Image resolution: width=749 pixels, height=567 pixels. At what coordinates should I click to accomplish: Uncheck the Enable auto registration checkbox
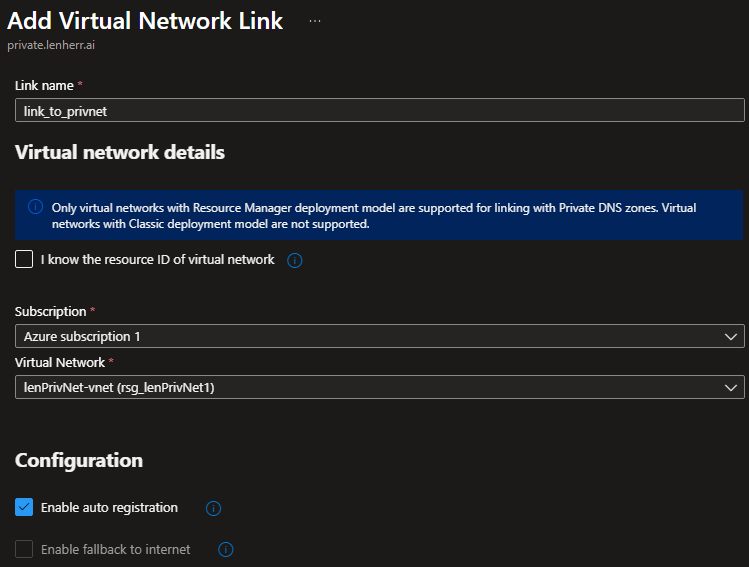(24, 508)
